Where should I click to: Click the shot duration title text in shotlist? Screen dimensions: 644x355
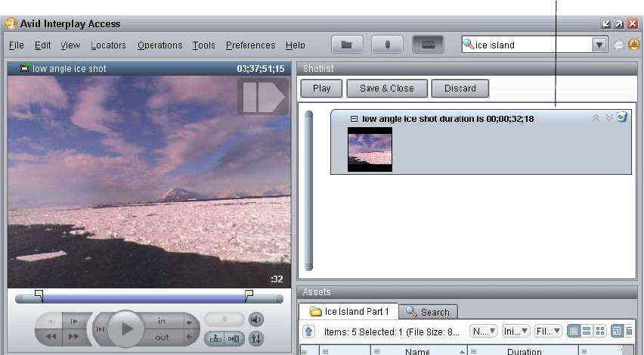(x=447, y=119)
